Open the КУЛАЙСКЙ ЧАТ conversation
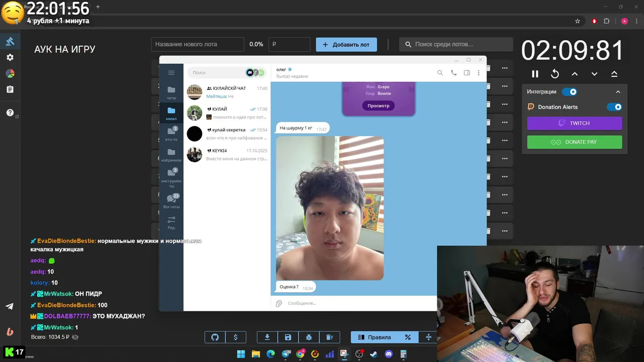The height and width of the screenshot is (362, 644). (227, 92)
